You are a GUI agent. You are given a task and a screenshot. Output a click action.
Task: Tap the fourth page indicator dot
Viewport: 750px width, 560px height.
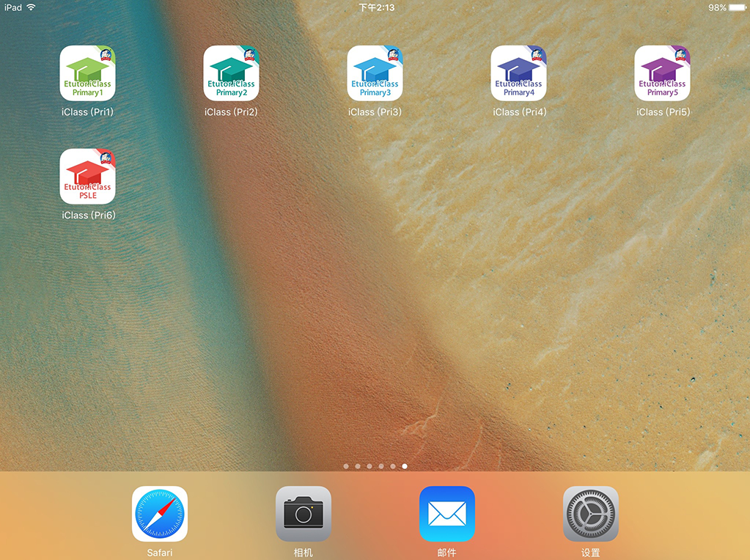point(381,466)
